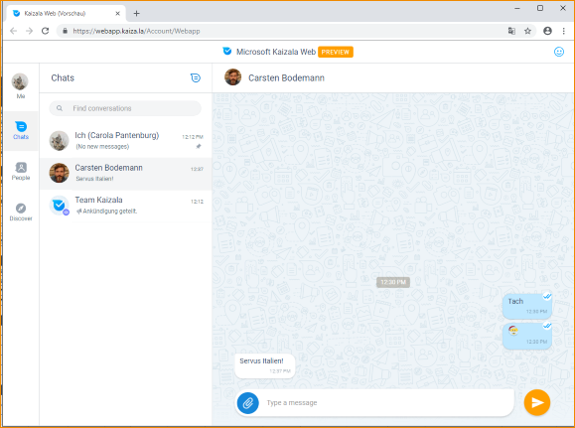Open the Ich (Carola Pantenburg) chat
The image size is (575, 428).
[x=126, y=140]
